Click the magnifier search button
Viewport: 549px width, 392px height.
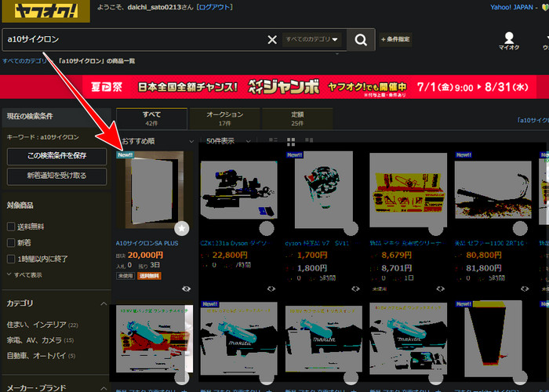pyautogui.click(x=361, y=39)
